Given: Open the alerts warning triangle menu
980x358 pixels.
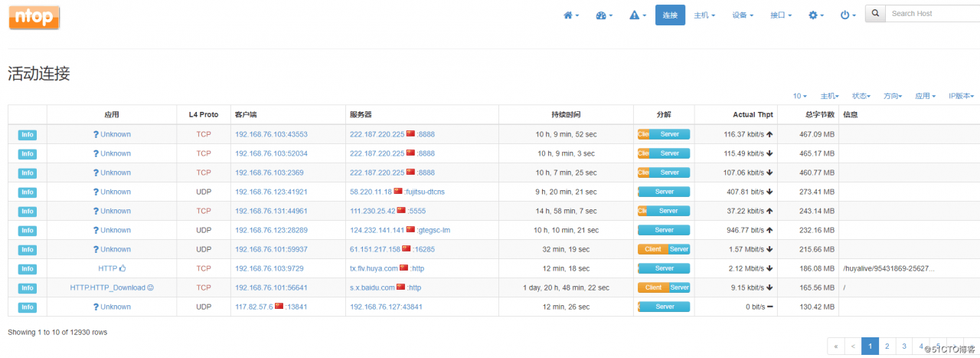Looking at the screenshot, I should click(x=637, y=15).
